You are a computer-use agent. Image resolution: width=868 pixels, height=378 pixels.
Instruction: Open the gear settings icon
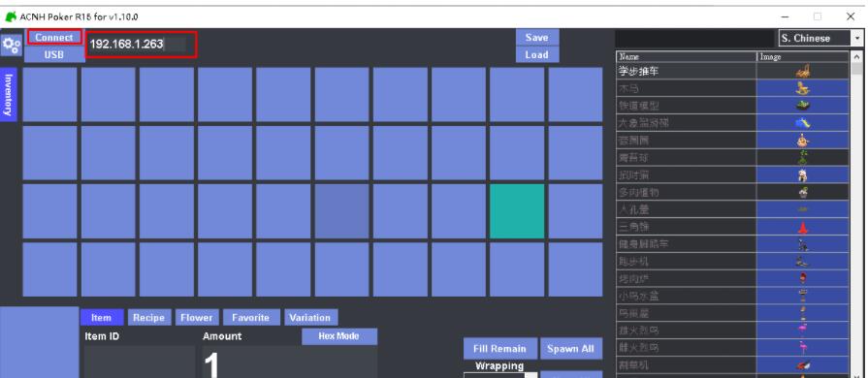(x=11, y=46)
